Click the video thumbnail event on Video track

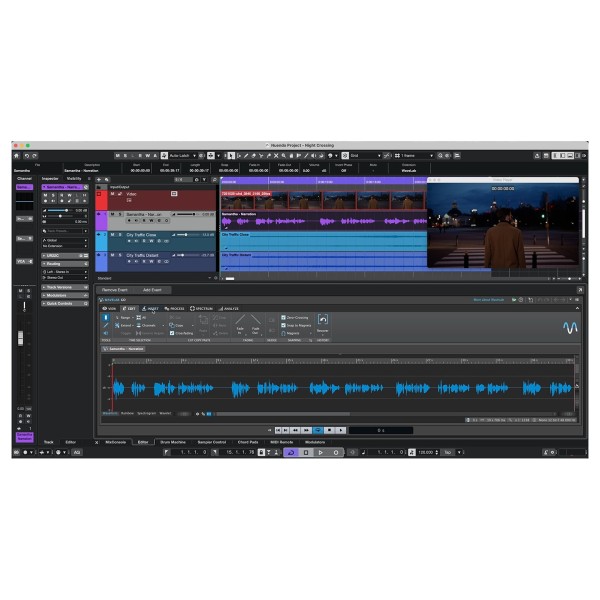[x=323, y=201]
